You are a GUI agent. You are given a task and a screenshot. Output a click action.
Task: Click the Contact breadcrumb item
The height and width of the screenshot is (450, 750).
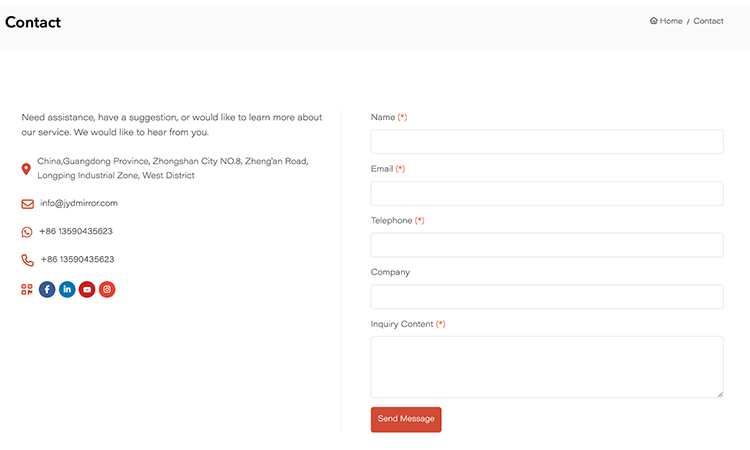tap(708, 21)
